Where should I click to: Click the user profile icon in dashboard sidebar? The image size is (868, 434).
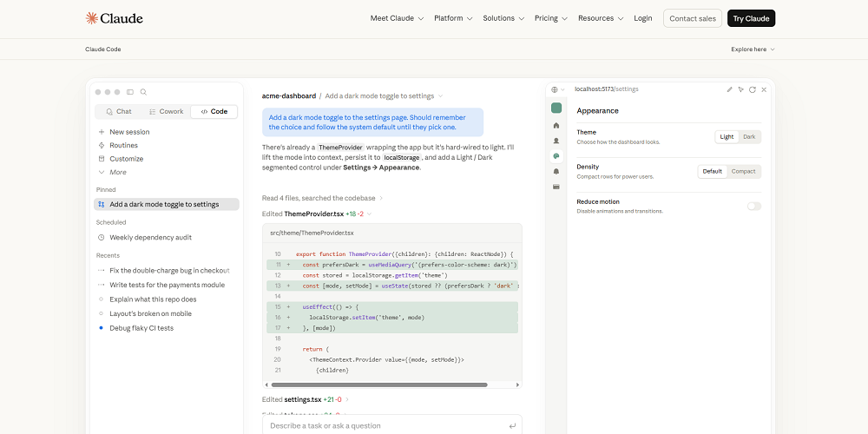[x=556, y=141]
